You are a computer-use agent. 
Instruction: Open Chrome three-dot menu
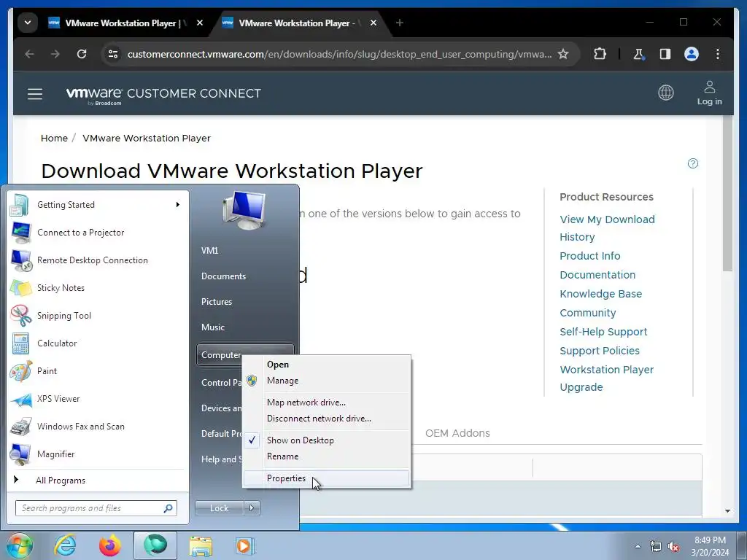click(x=718, y=54)
